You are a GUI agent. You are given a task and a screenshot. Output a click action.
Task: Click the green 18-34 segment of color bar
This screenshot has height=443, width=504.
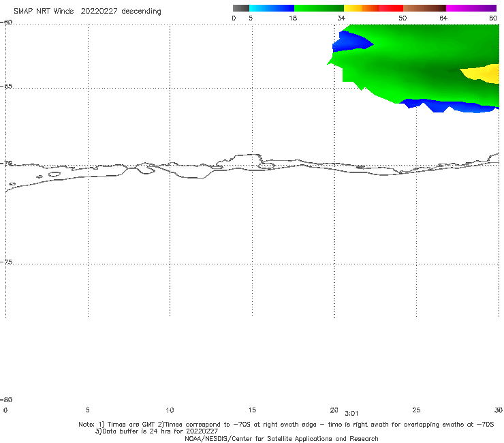click(x=319, y=8)
